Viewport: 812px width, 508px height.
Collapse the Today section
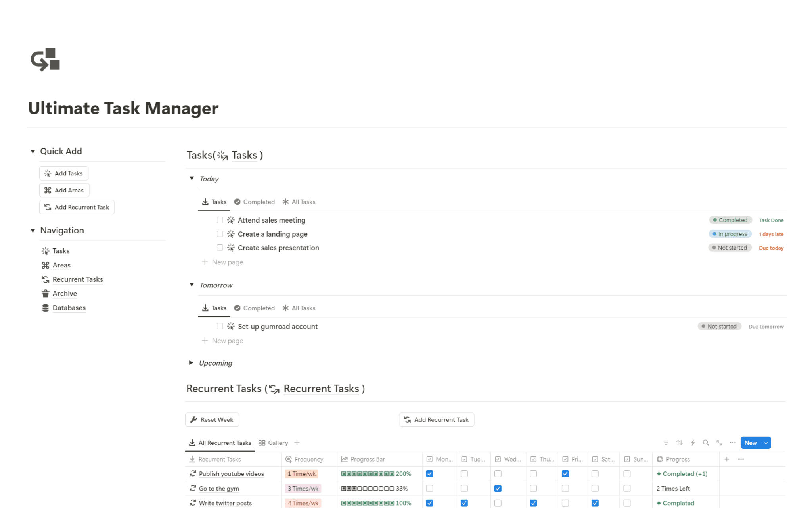click(x=192, y=178)
